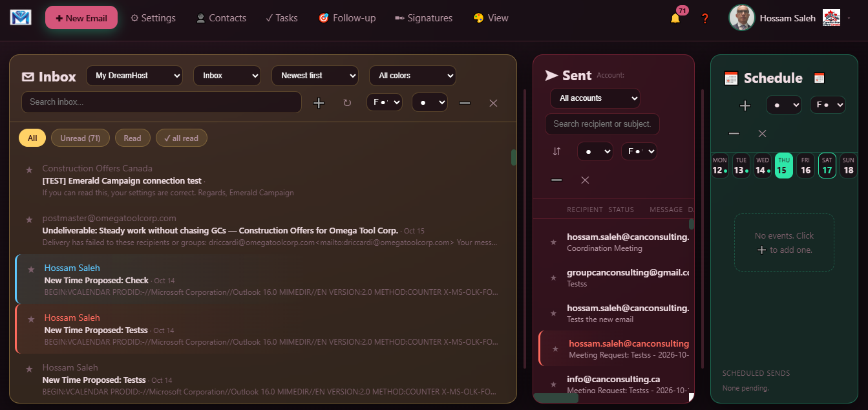Click the small calendar icon right of Schedule

pos(819,78)
